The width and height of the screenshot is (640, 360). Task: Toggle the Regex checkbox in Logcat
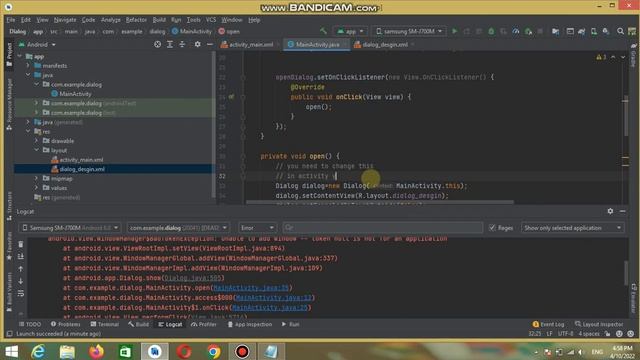tap(492, 228)
